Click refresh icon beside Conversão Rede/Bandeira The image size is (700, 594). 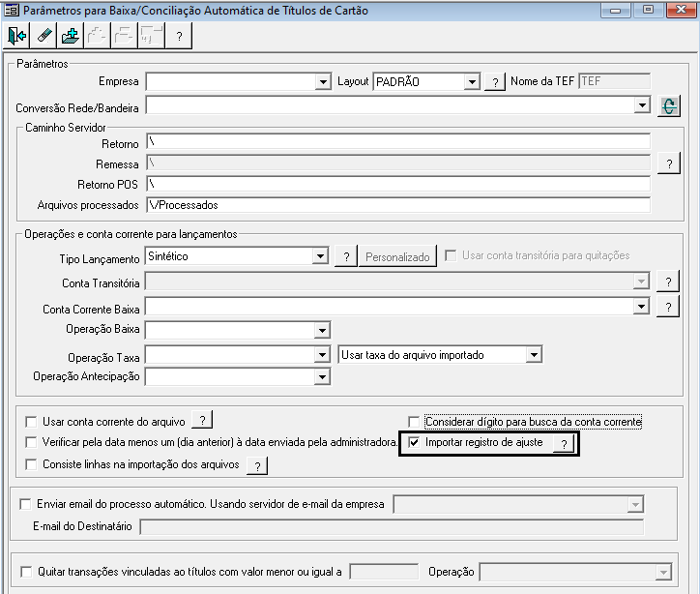click(669, 106)
